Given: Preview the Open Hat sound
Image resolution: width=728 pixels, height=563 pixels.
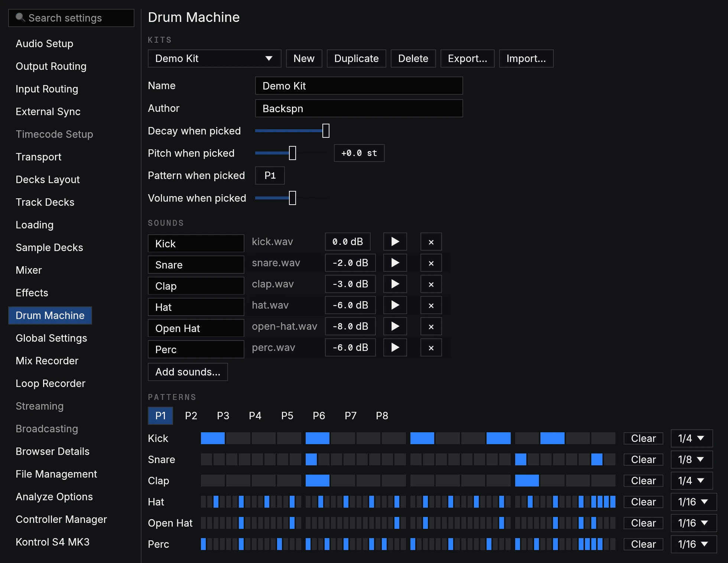Looking at the screenshot, I should (395, 326).
